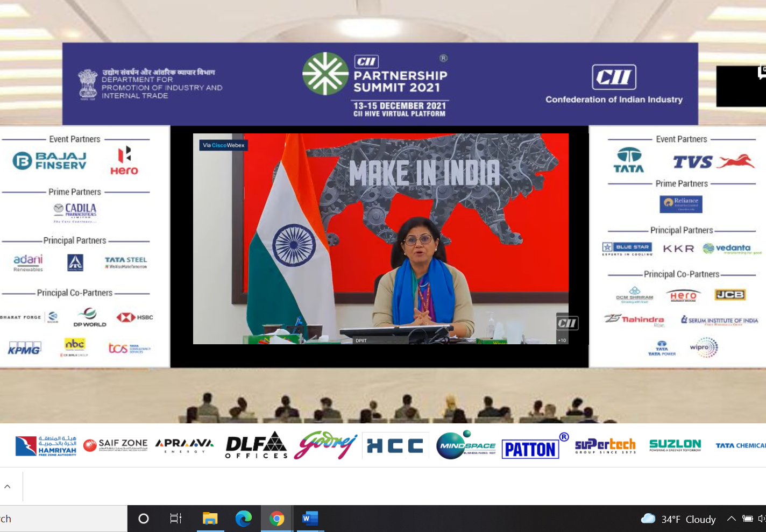This screenshot has width=766, height=532.
Task: Click the Tata logo in right panel
Action: click(x=629, y=160)
